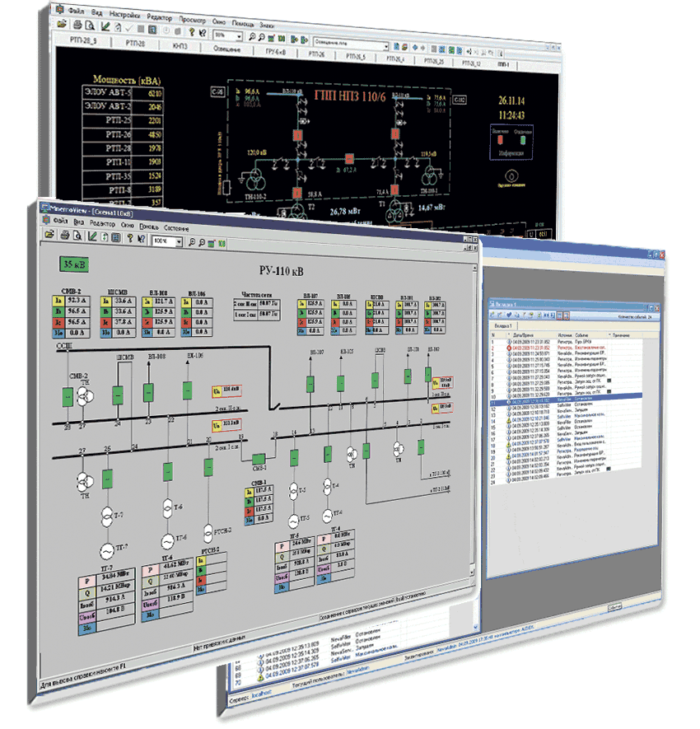Open the Настройки menu in the top window

tap(124, 15)
